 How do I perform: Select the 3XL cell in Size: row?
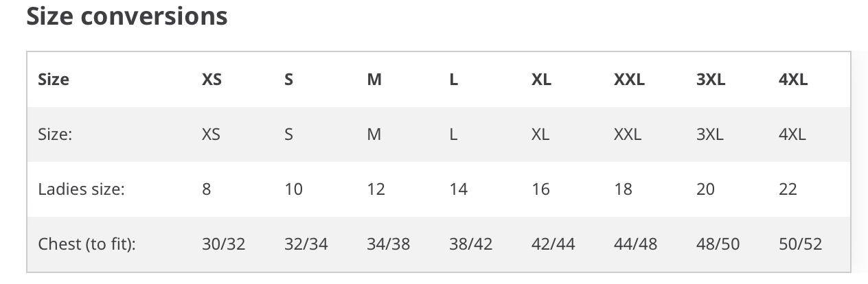point(710,134)
